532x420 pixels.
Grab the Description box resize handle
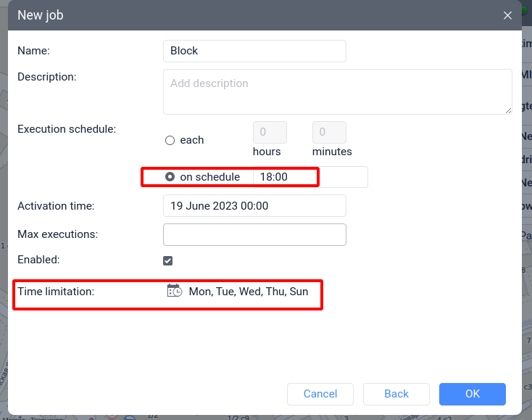coord(507,110)
